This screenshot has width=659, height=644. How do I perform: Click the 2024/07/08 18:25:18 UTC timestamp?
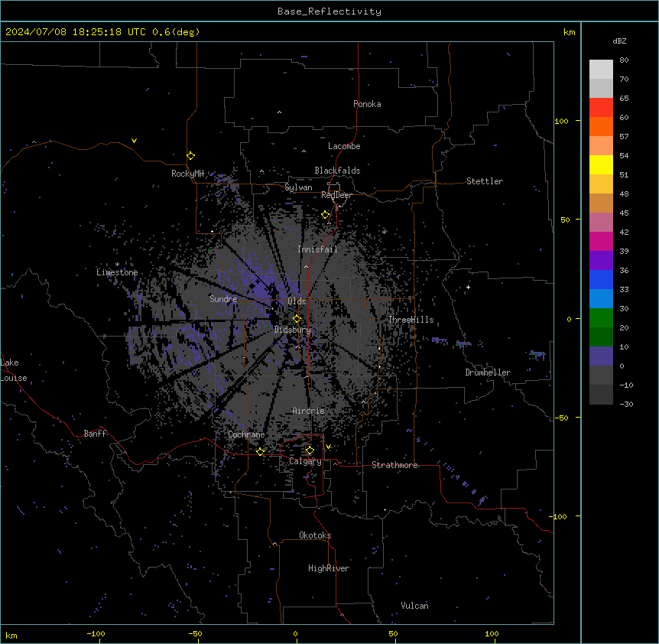(79, 32)
